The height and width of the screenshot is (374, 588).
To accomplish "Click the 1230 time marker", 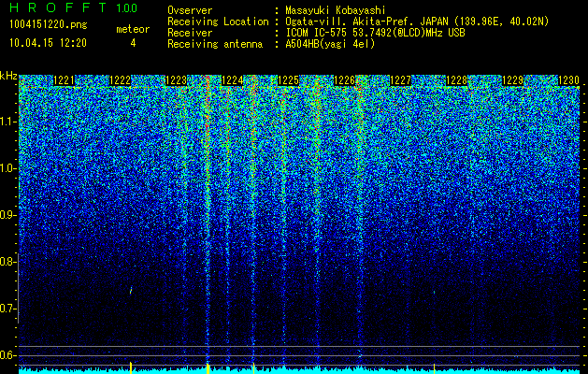I will (569, 80).
